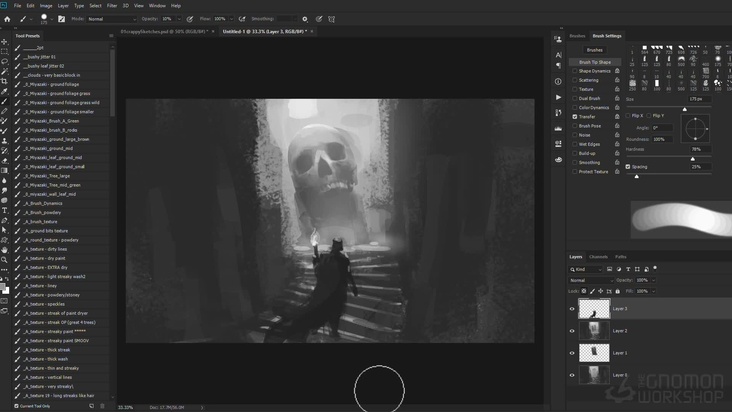Click the Brushes button in Brush Settings
Viewport: 732px width, 412px height.
pos(594,50)
